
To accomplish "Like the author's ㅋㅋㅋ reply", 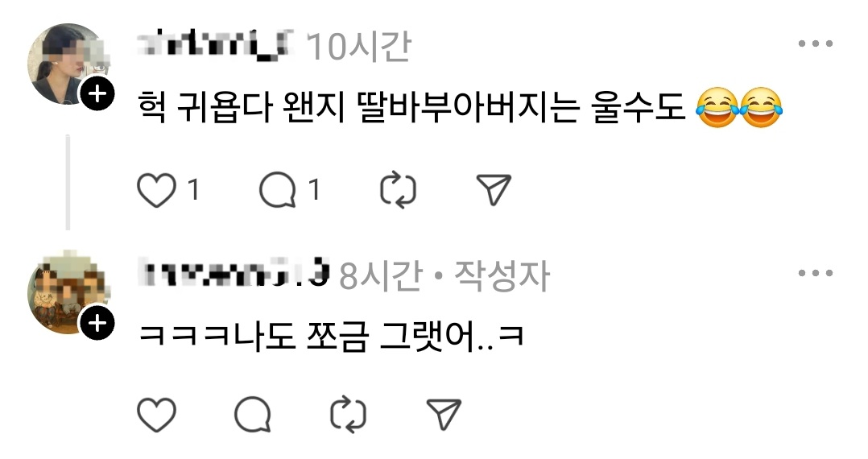I will pos(157,414).
